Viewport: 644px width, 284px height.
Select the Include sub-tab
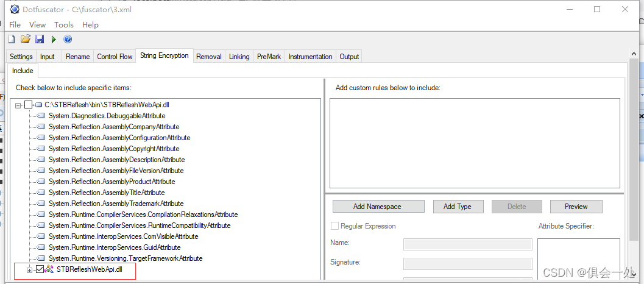point(23,71)
